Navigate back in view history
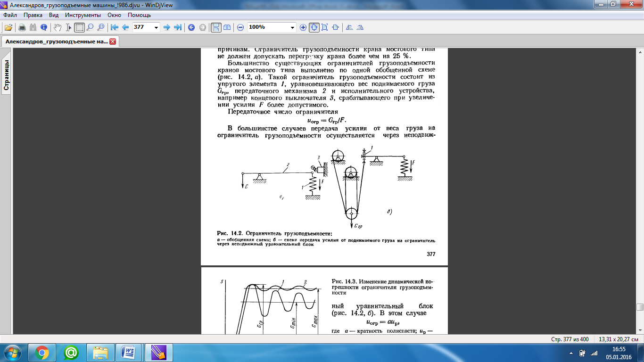The width and height of the screenshot is (644, 362). (x=191, y=27)
